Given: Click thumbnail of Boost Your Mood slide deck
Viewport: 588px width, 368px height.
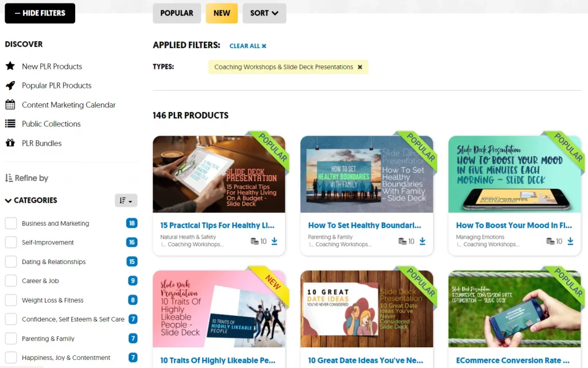Looking at the screenshot, I should click(x=514, y=175).
